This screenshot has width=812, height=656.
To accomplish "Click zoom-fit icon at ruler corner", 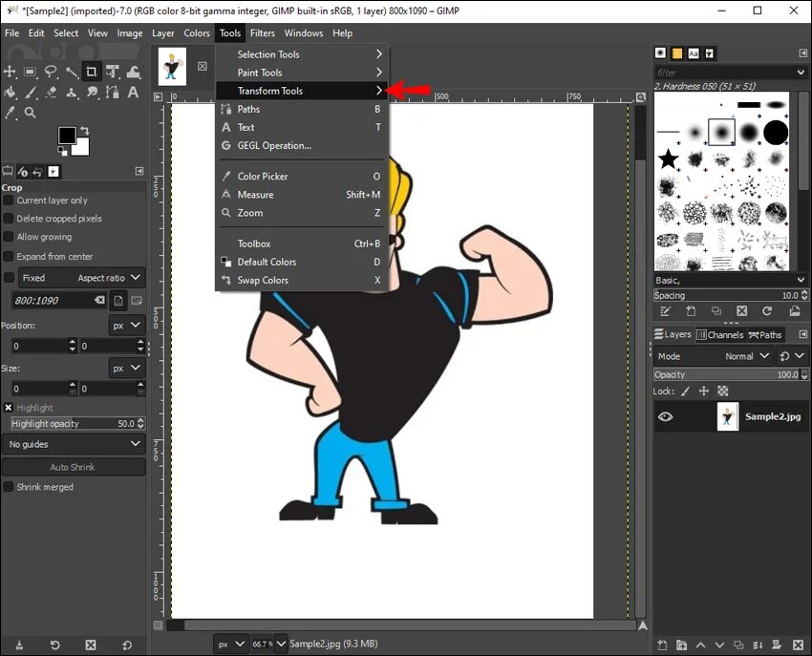I will [641, 97].
